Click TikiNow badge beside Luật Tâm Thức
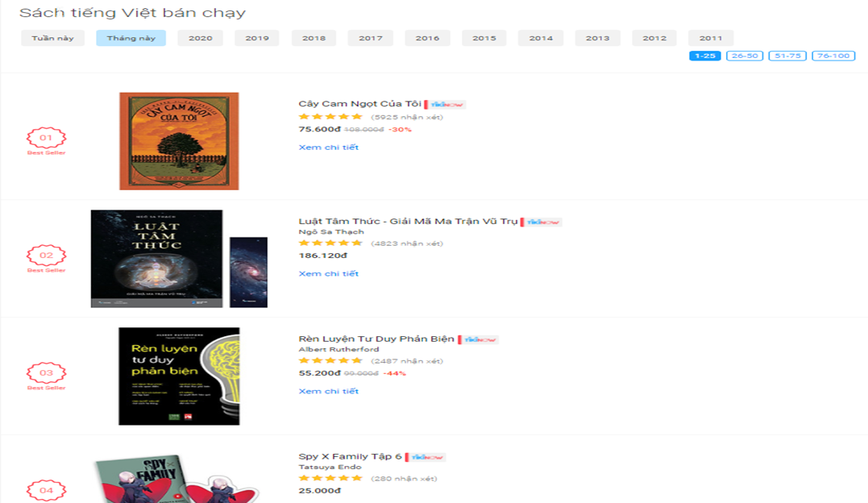Screen dimensions: 868x503 point(541,222)
